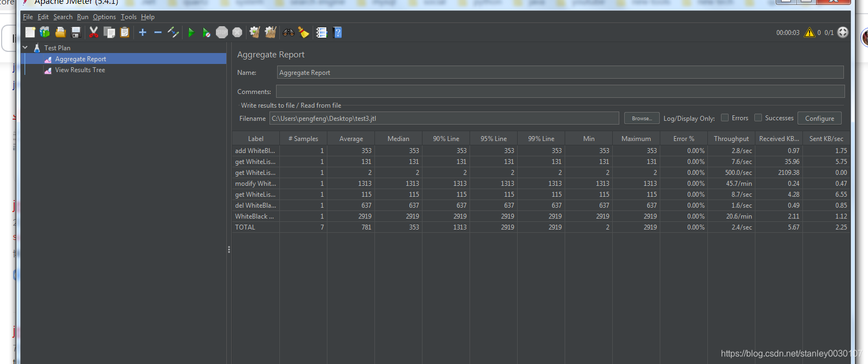Open the function helper dialog icon
The width and height of the screenshot is (868, 364).
click(x=322, y=33)
